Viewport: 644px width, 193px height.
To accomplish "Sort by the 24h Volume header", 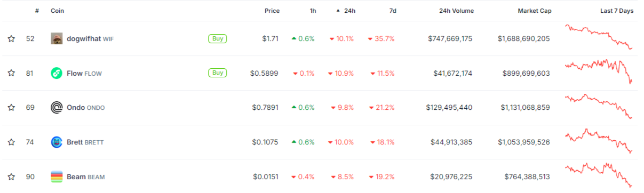I will click(x=456, y=11).
